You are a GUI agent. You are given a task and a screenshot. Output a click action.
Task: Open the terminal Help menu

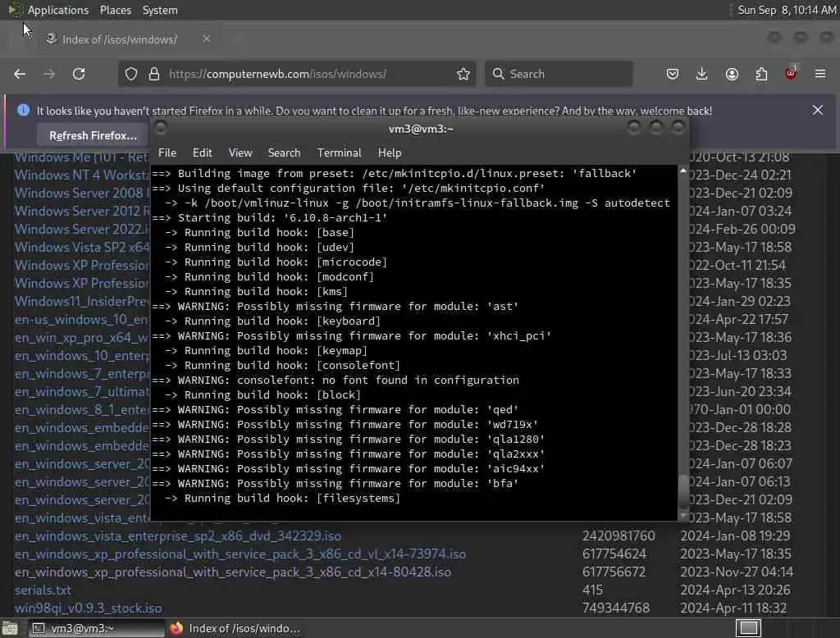point(390,153)
